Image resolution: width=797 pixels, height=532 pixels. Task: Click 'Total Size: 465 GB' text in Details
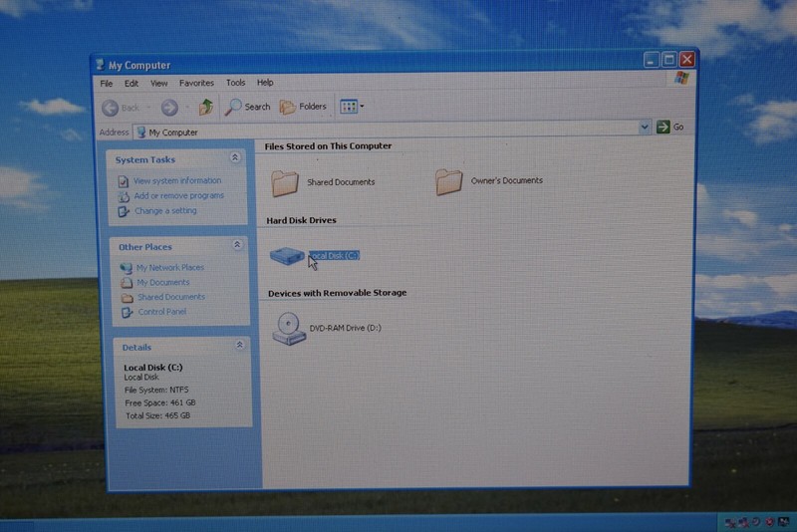coord(157,415)
